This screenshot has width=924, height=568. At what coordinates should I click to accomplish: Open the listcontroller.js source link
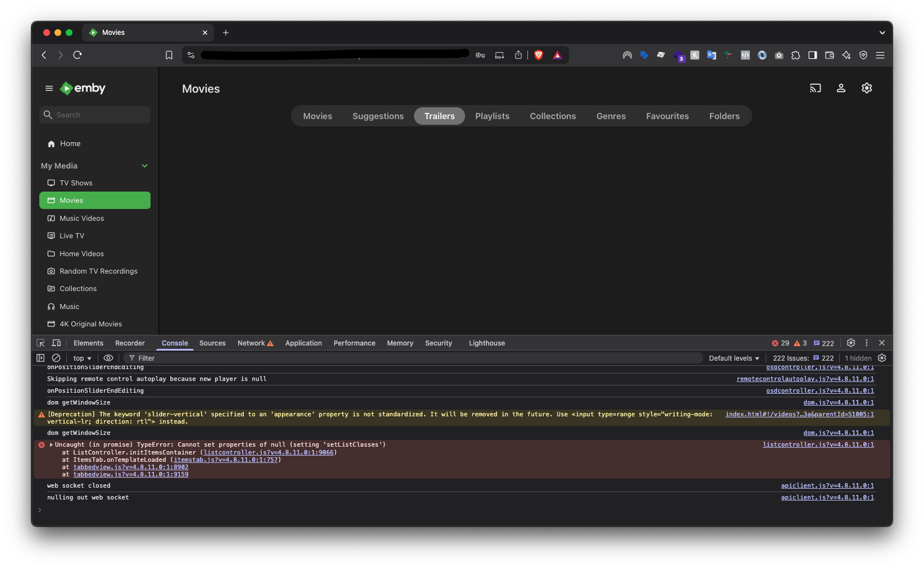point(818,444)
